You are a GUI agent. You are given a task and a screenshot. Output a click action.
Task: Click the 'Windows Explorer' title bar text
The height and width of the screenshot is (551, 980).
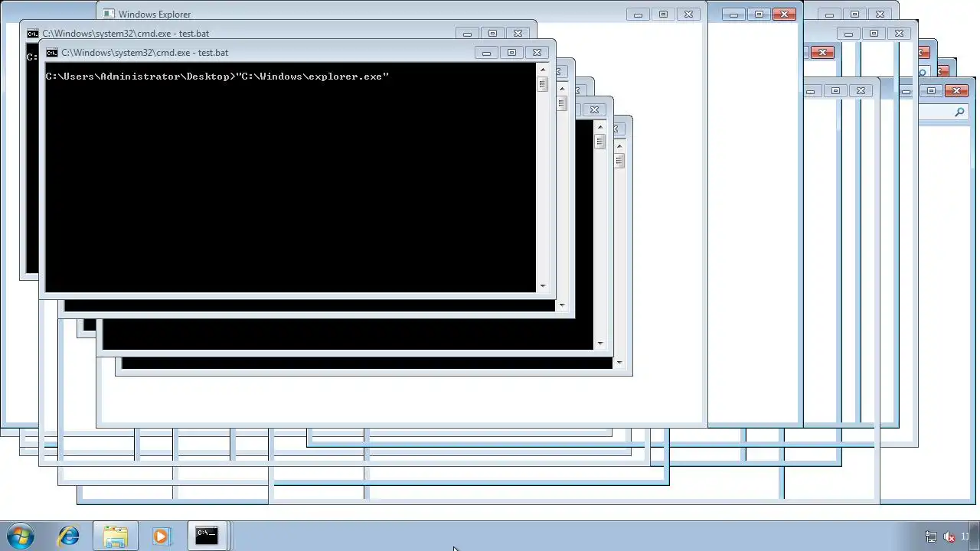coord(155,15)
